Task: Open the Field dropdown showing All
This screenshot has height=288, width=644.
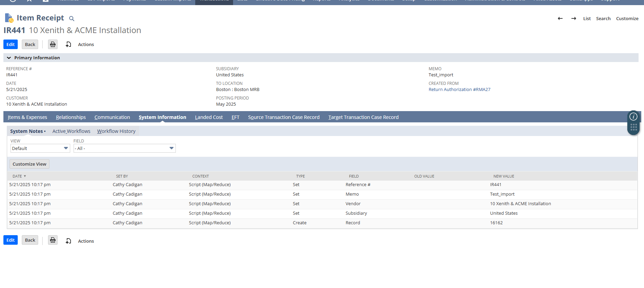Action: point(124,148)
